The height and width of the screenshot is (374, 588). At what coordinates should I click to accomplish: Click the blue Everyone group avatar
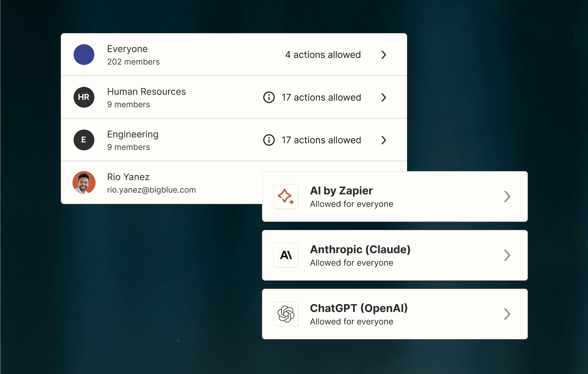coord(84,55)
